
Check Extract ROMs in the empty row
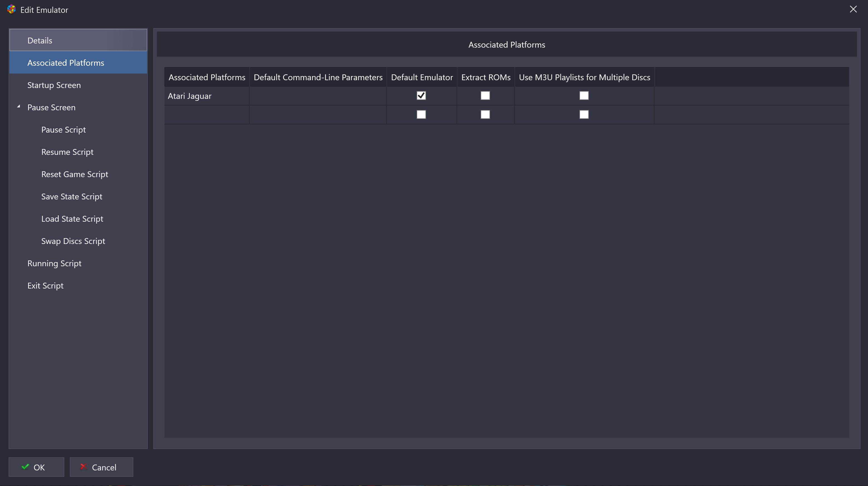(485, 114)
